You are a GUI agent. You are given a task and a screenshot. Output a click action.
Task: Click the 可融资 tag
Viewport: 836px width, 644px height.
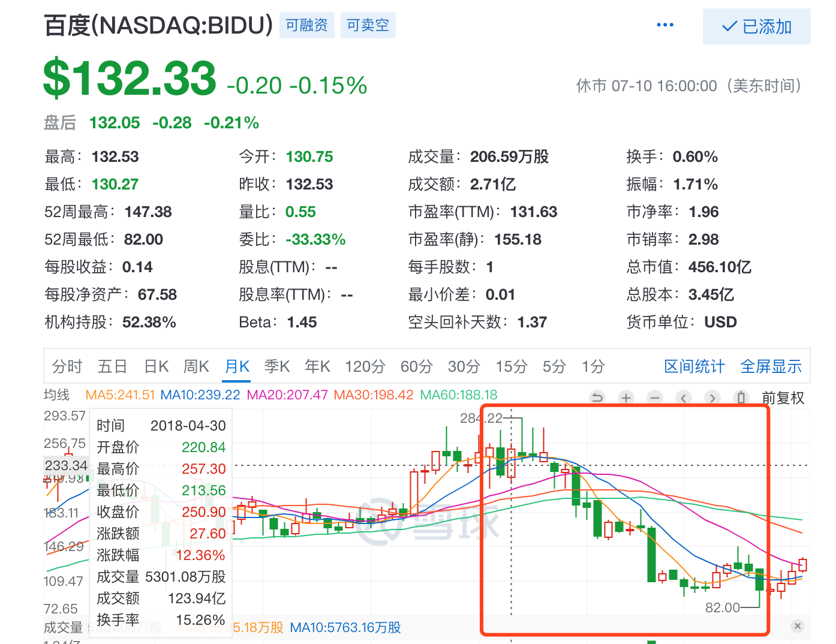coord(307,25)
